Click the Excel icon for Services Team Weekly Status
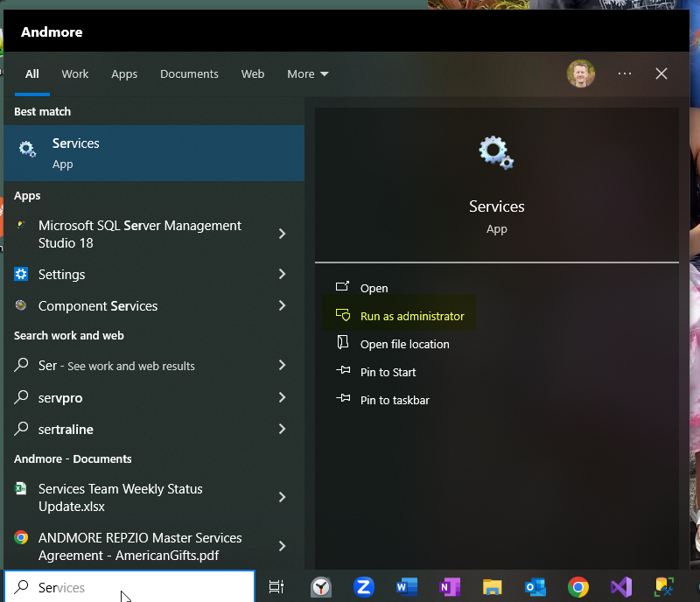The width and height of the screenshot is (700, 602). tap(20, 488)
